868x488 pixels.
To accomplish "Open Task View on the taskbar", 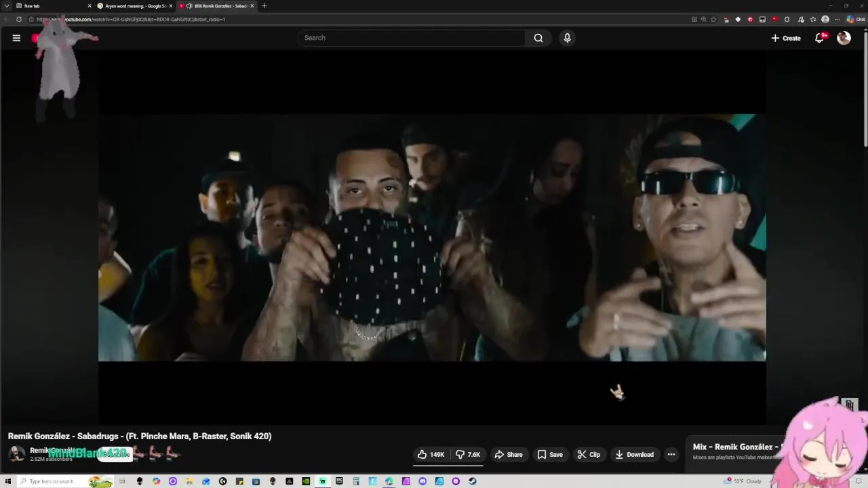I will click(122, 481).
